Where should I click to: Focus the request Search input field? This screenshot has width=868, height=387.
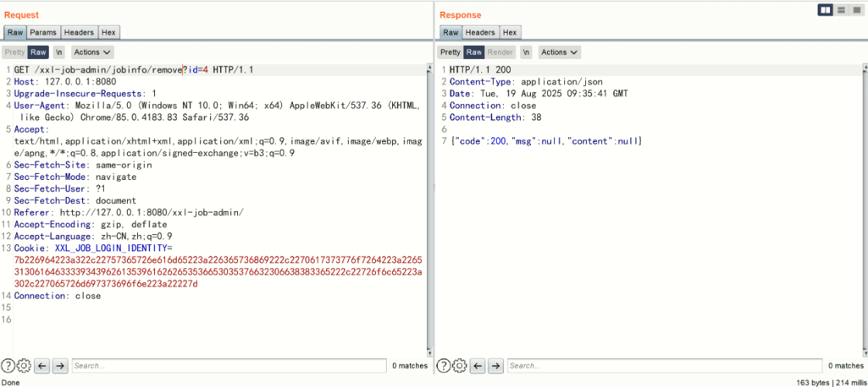(229, 365)
